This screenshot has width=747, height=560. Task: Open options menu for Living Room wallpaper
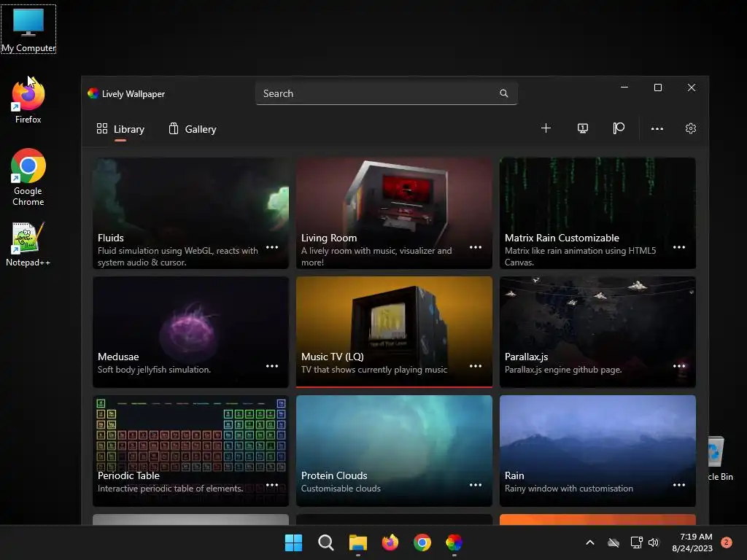pos(476,247)
